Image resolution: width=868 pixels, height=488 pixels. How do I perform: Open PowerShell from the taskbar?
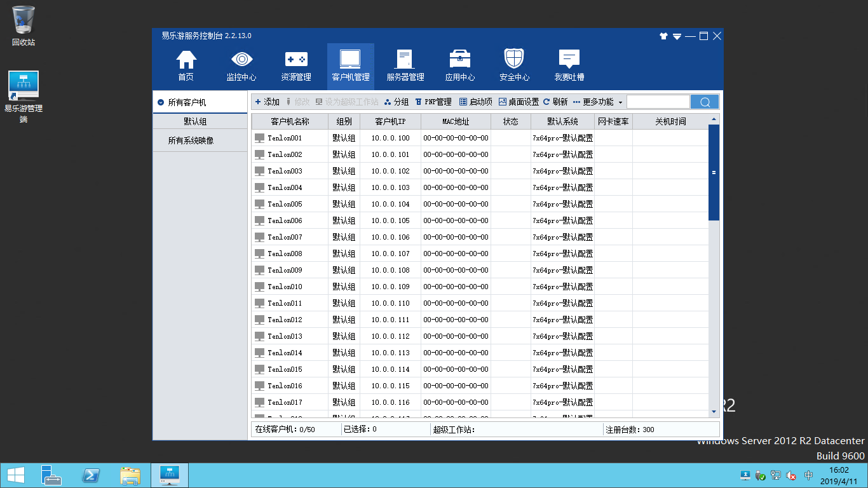point(91,475)
